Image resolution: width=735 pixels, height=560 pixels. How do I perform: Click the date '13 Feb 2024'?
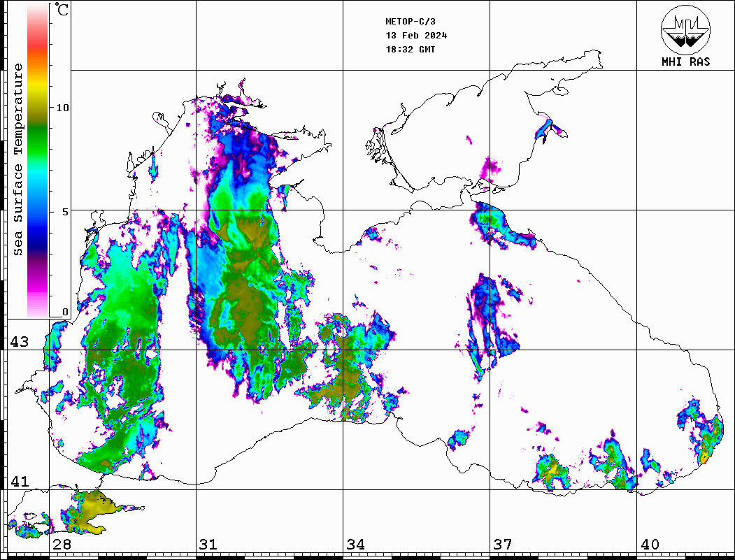pyautogui.click(x=416, y=36)
